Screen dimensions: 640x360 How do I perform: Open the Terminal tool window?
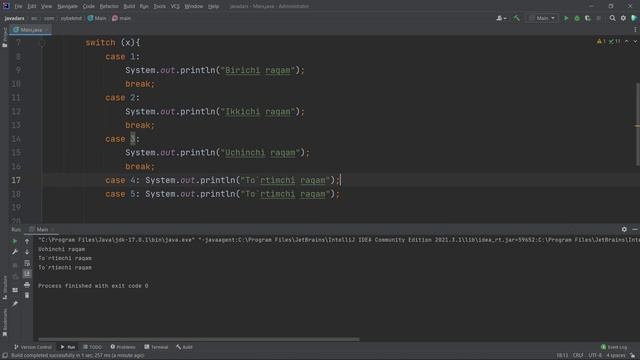click(x=156, y=347)
